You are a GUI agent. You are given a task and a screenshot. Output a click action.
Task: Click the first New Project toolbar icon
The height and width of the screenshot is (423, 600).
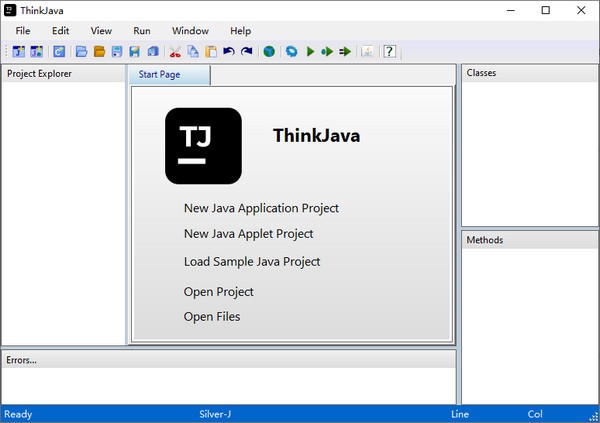pos(19,52)
